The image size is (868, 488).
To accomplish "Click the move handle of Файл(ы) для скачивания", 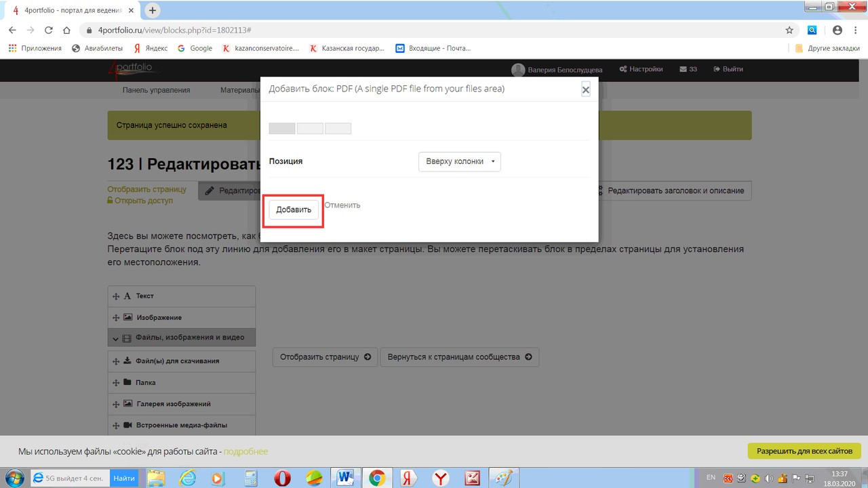I will [116, 361].
